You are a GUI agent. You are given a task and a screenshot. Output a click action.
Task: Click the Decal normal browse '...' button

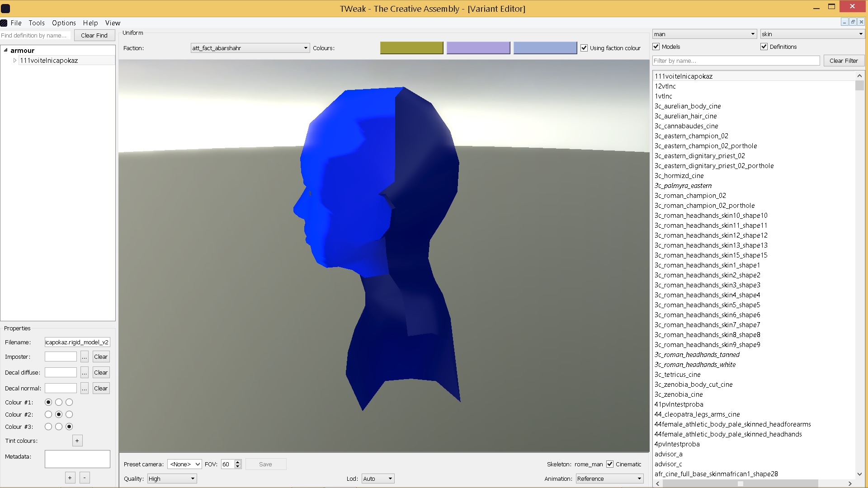(84, 389)
